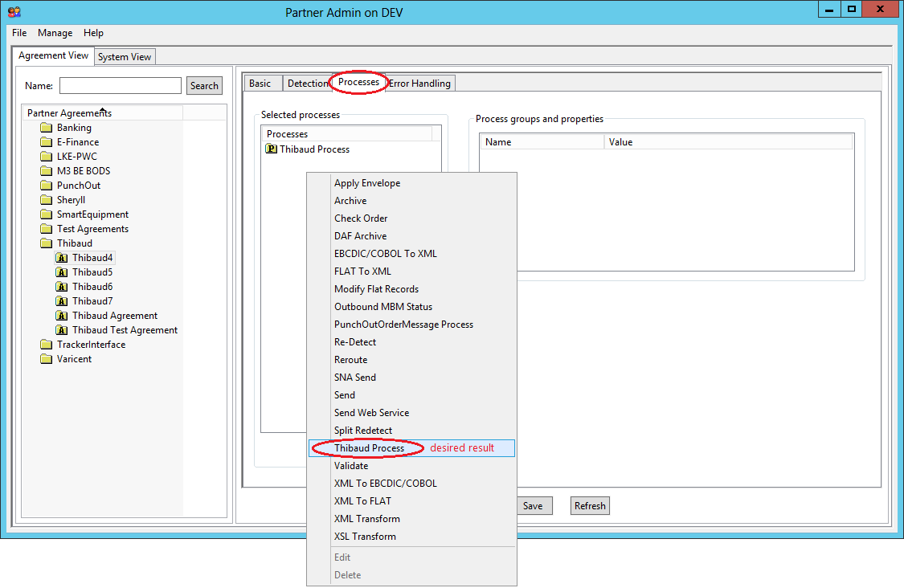Click the Banking folder icon

tap(47, 128)
